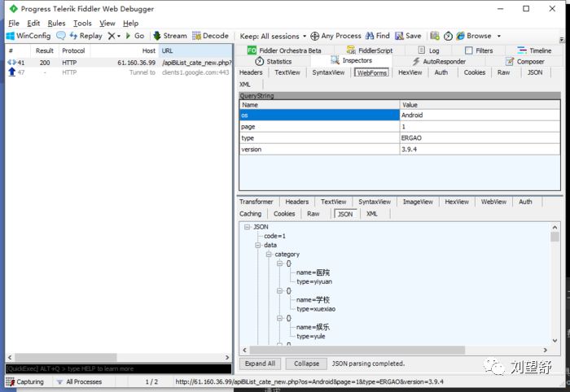Select response ImageView tab
Viewport: 570px width, 392px height.
418,202
